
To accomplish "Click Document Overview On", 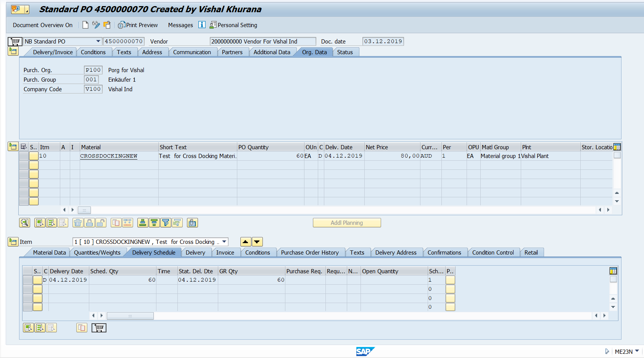I will [42, 25].
